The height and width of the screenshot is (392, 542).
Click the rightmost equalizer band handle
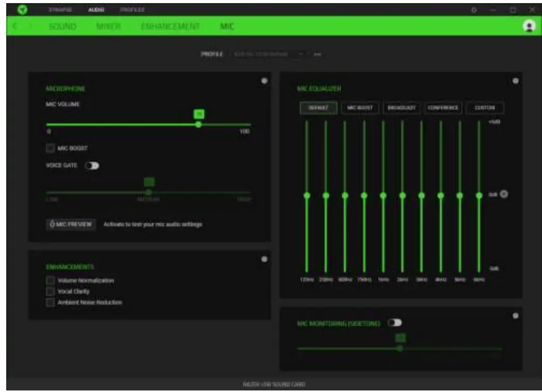(x=479, y=195)
